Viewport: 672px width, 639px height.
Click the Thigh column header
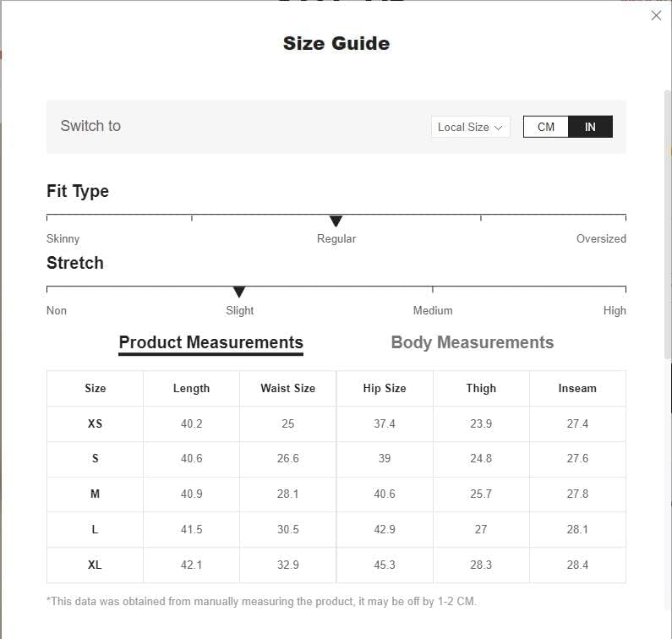[481, 388]
